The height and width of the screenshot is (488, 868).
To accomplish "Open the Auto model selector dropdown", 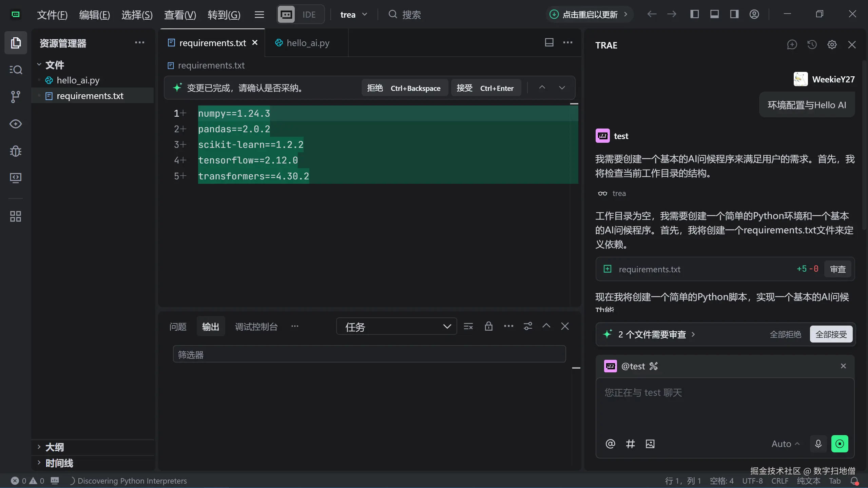I will (x=785, y=444).
